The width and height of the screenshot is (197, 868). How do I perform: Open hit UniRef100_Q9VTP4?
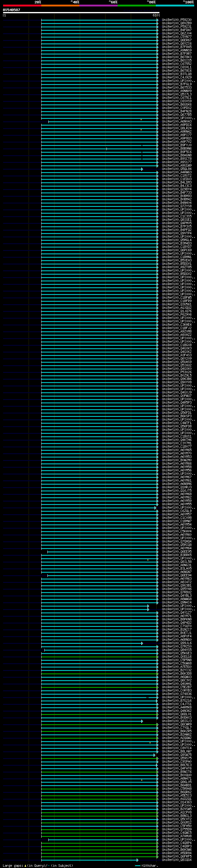pyautogui.click(x=177, y=233)
